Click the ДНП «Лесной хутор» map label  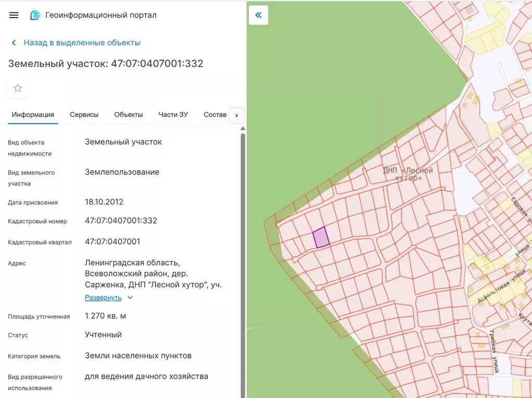408,174
